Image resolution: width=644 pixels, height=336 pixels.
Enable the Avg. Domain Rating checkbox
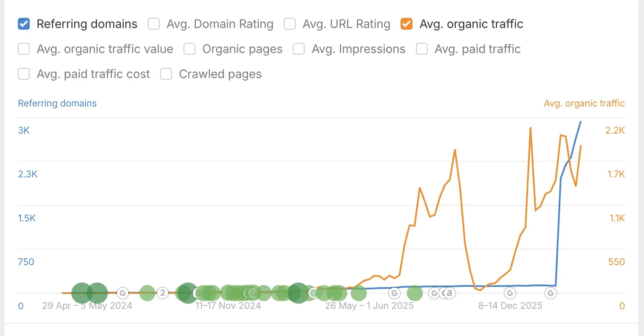point(154,24)
